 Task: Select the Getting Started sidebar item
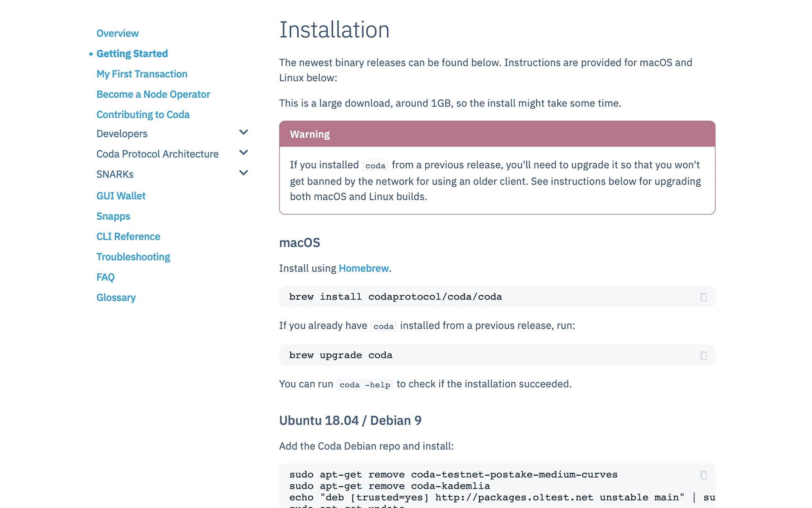pyautogui.click(x=132, y=54)
